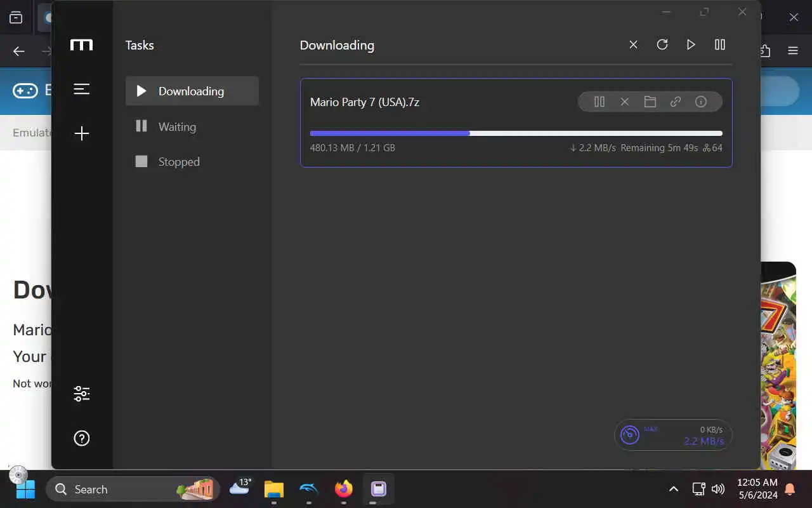The width and height of the screenshot is (812, 508).
Task: Open the volume tray icon
Action: click(718, 489)
